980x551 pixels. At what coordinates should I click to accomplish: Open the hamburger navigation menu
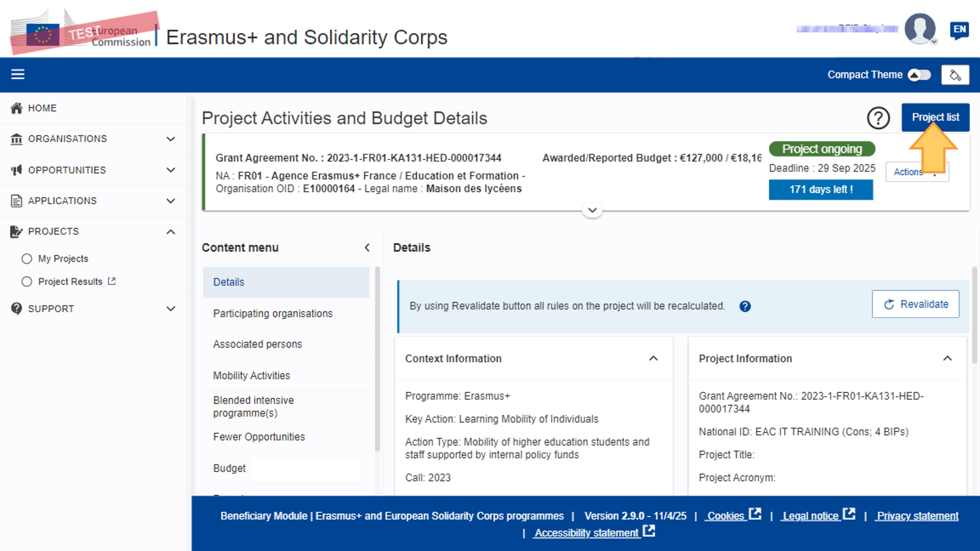pyautogui.click(x=18, y=74)
